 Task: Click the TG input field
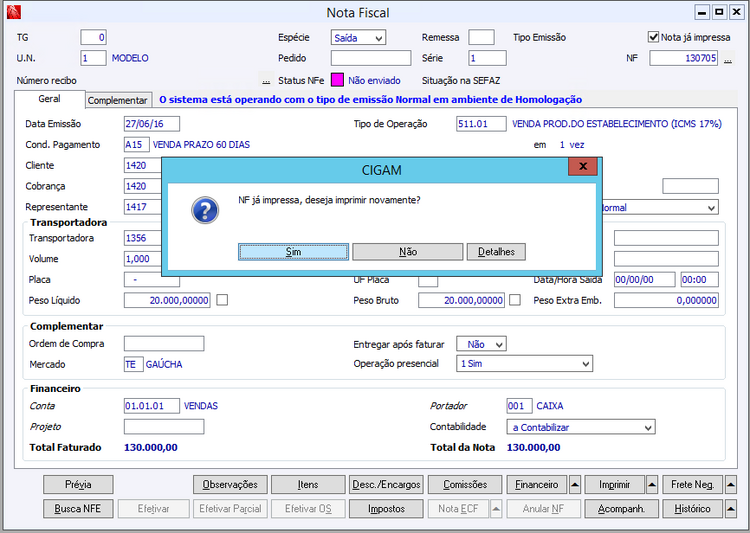(93, 37)
